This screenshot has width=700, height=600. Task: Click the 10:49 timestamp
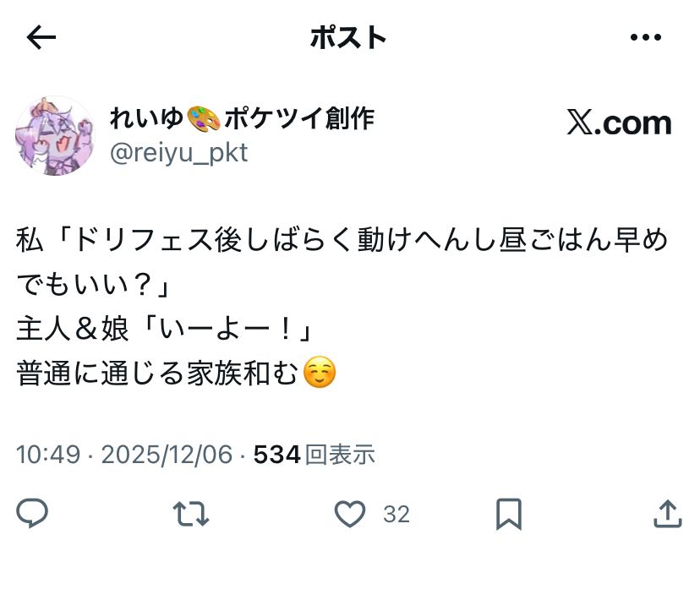tap(48, 455)
